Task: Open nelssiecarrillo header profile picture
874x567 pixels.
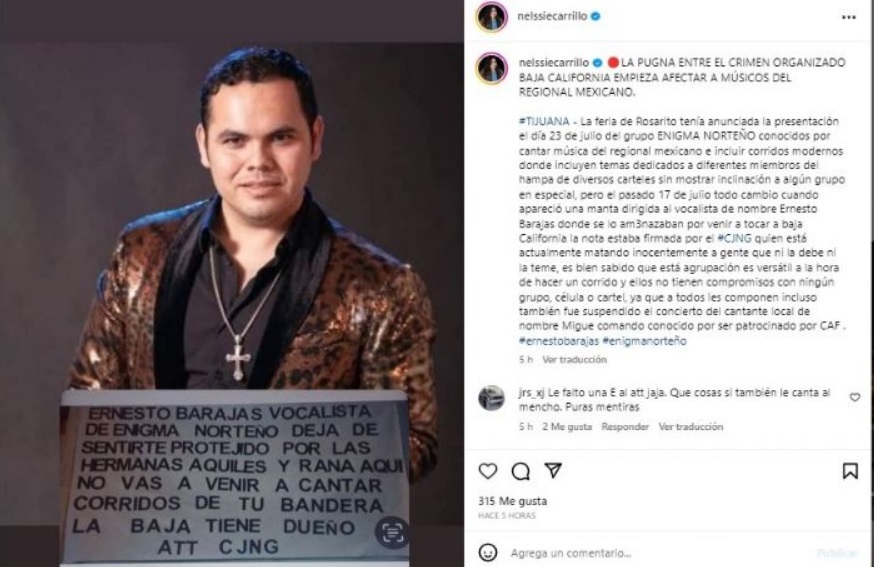Action: (492, 17)
